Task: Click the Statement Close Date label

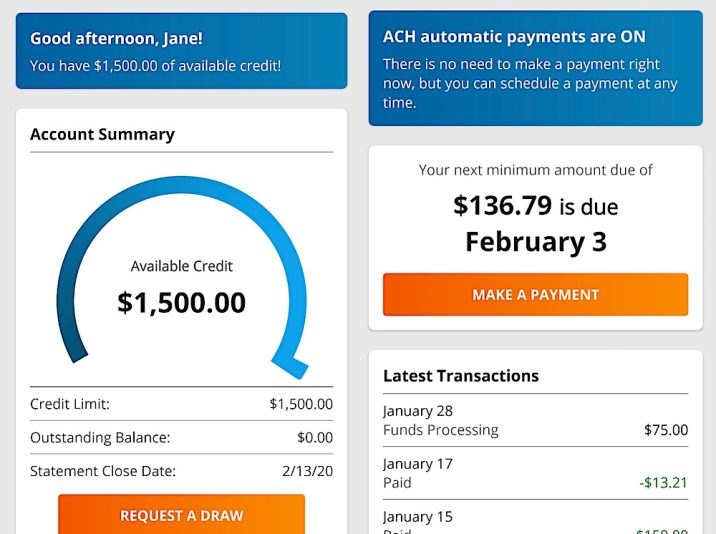Action: click(x=103, y=470)
